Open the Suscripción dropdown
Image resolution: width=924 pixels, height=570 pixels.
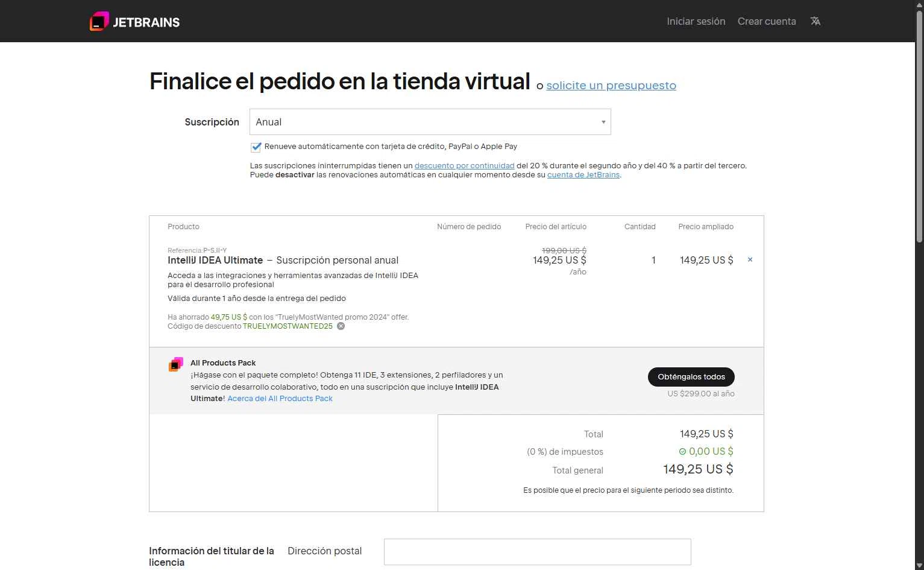pos(430,122)
